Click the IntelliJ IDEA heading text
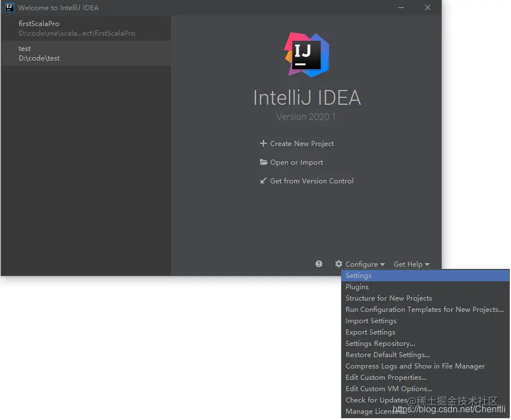511x420 pixels. pyautogui.click(x=307, y=98)
